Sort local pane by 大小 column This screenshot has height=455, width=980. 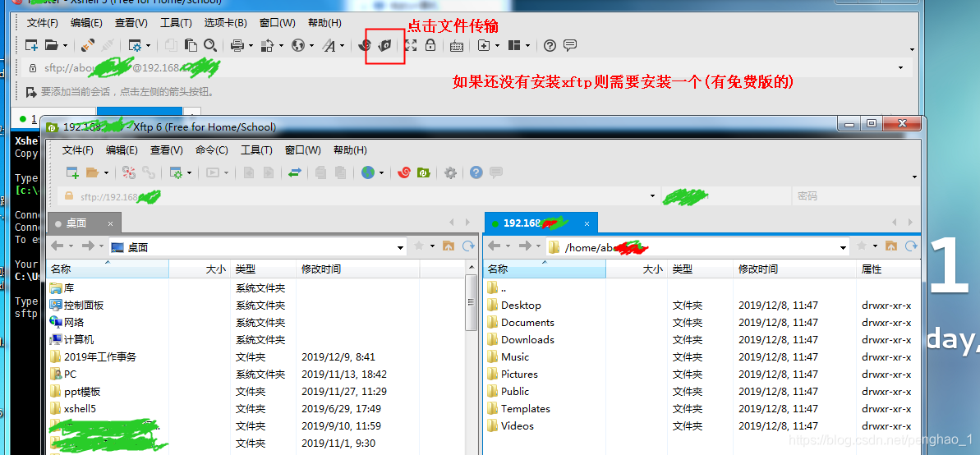(x=200, y=269)
